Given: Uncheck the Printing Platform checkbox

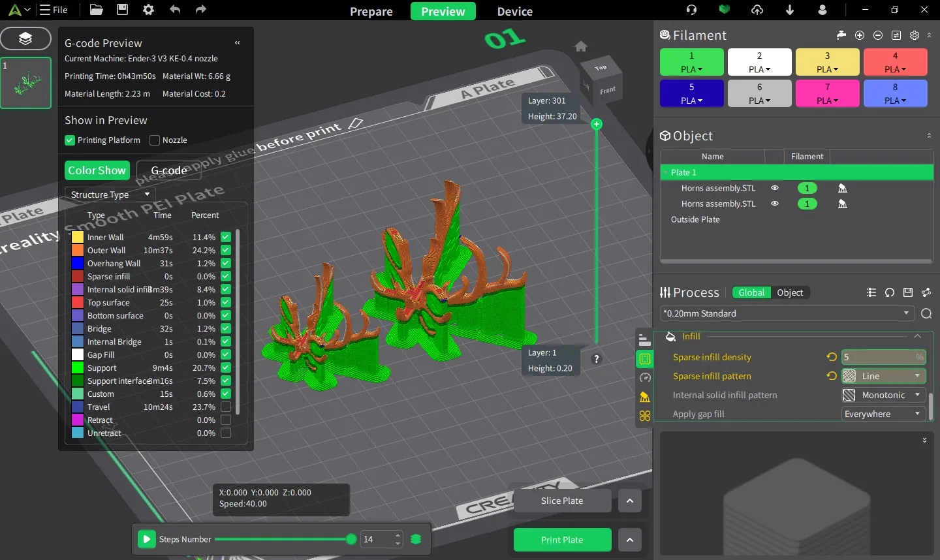Looking at the screenshot, I should coord(70,140).
